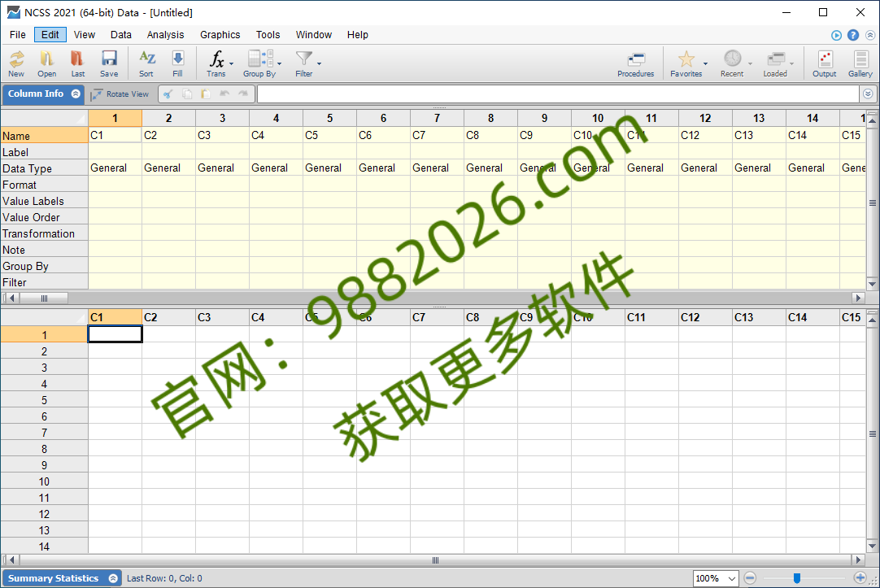
Task: Collapse the toolbar with double-chevron icon
Action: point(870,35)
